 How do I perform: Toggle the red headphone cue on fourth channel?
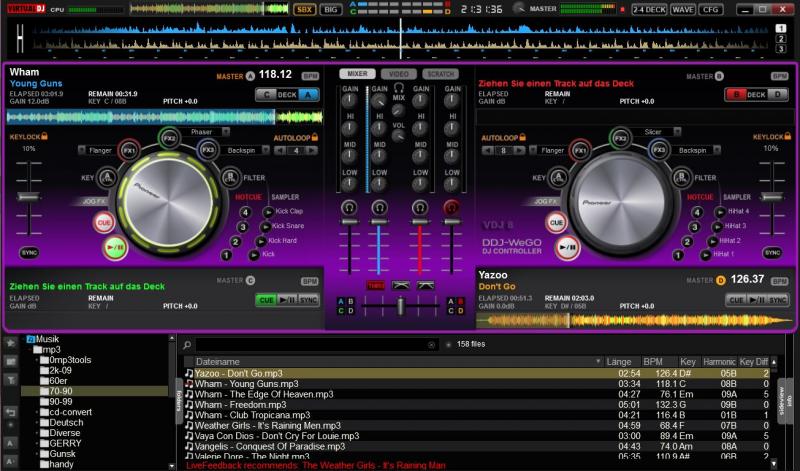tap(451, 208)
